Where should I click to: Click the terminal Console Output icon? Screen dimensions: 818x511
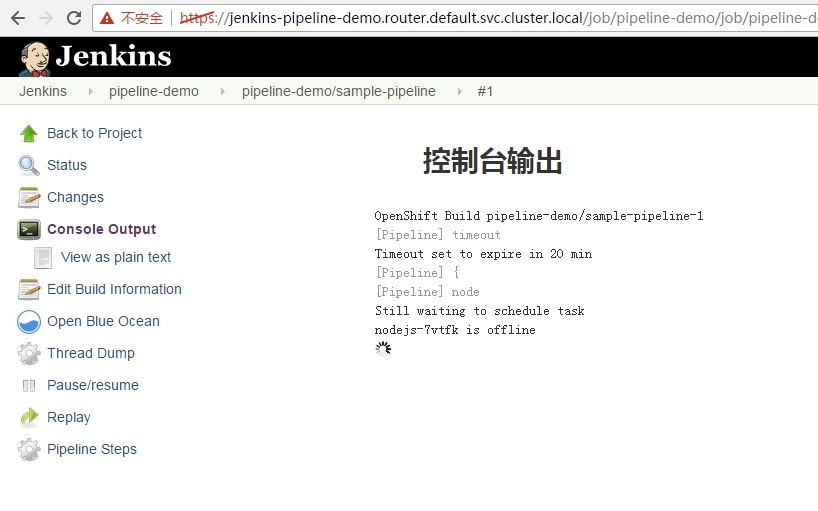pyautogui.click(x=29, y=229)
